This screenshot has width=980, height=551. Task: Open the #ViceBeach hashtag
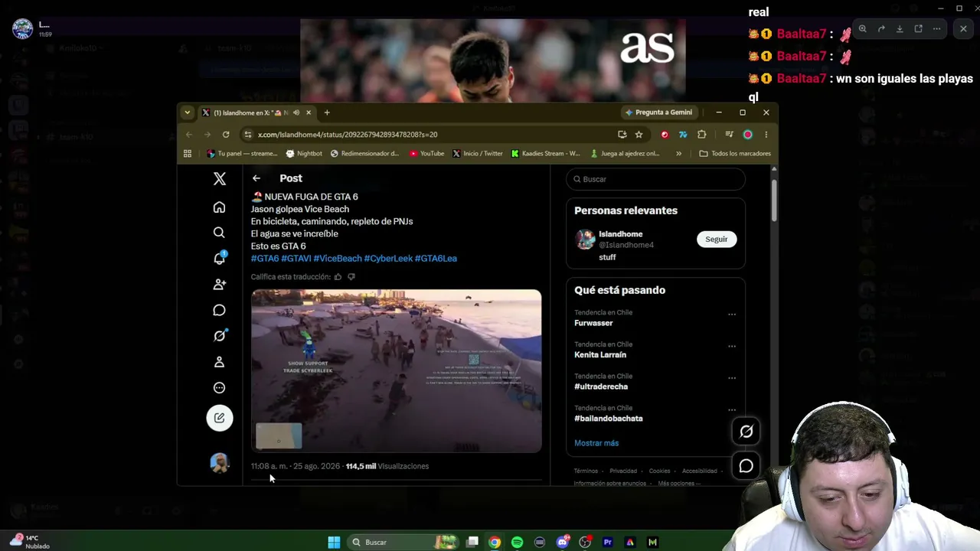click(x=338, y=259)
